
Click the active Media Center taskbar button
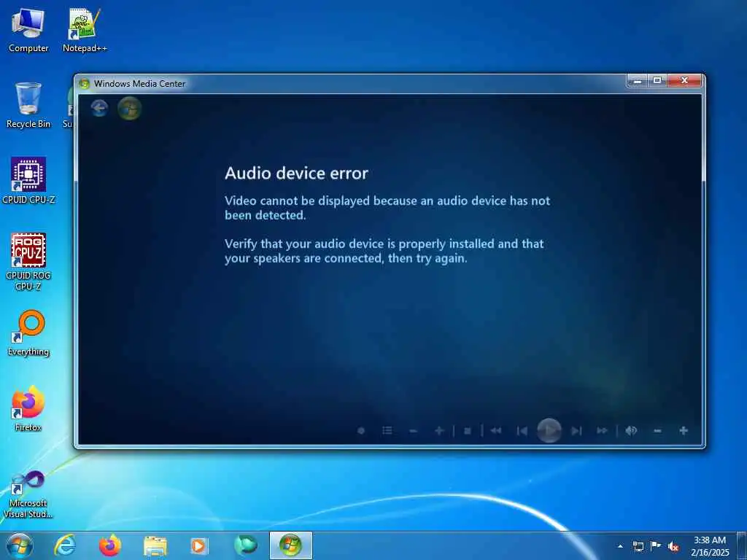290,545
